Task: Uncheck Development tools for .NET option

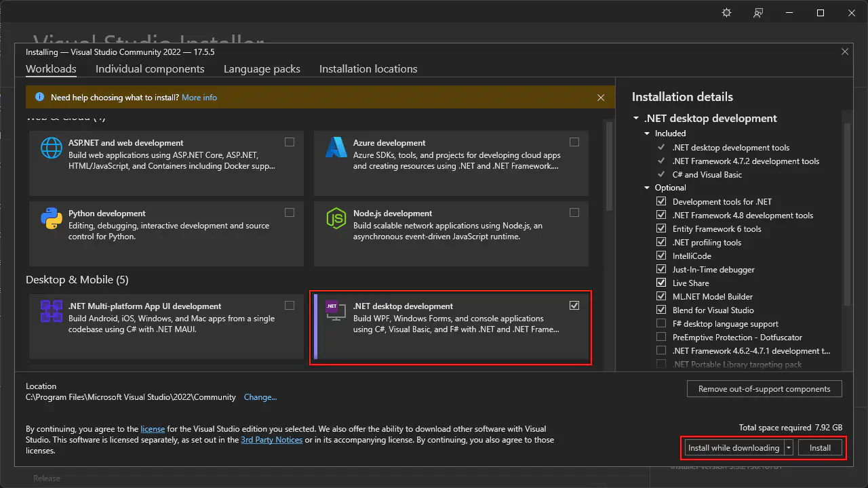Action: click(661, 201)
